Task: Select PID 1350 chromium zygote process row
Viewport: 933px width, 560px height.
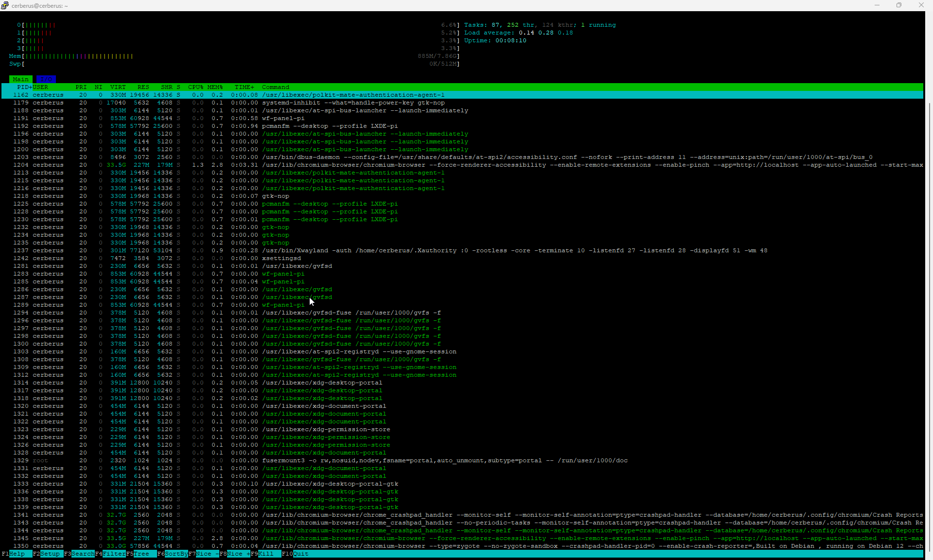Action: pyautogui.click(x=462, y=546)
